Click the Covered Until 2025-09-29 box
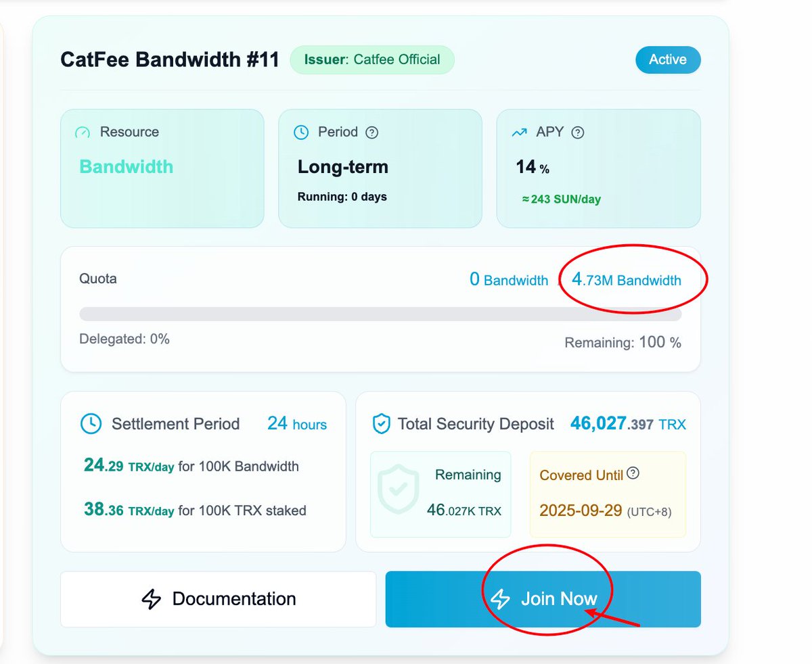Screen dimensions: 812x664 pyautogui.click(x=608, y=494)
